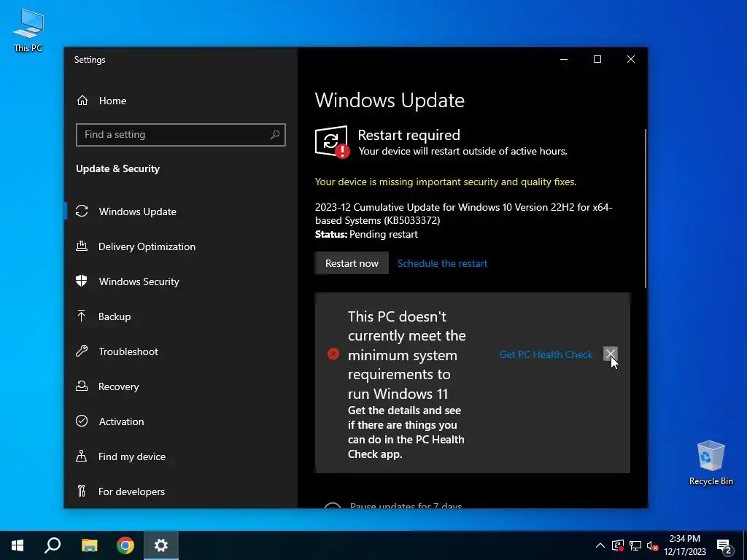
Task: Open Find my device settings
Action: coord(132,456)
